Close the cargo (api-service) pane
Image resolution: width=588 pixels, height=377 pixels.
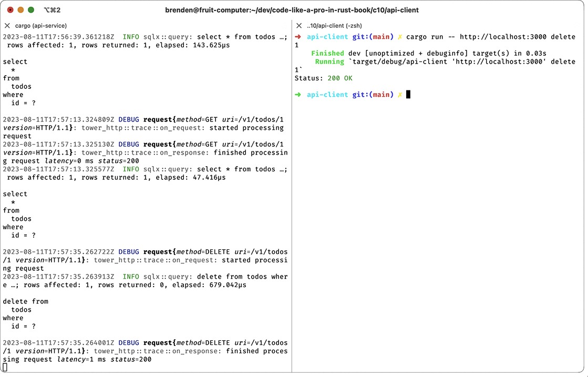[x=7, y=26]
